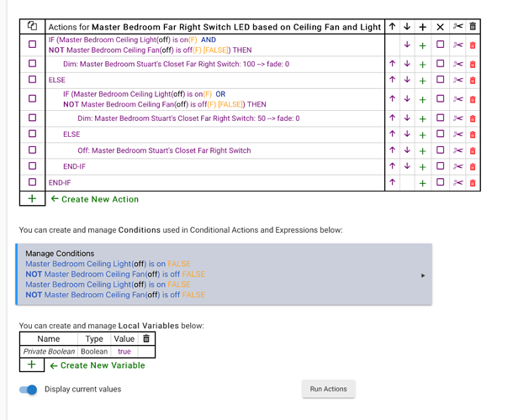513x420 pixels.
Task: Check left checkbox of Off: Closet Switch row
Action: click(33, 150)
